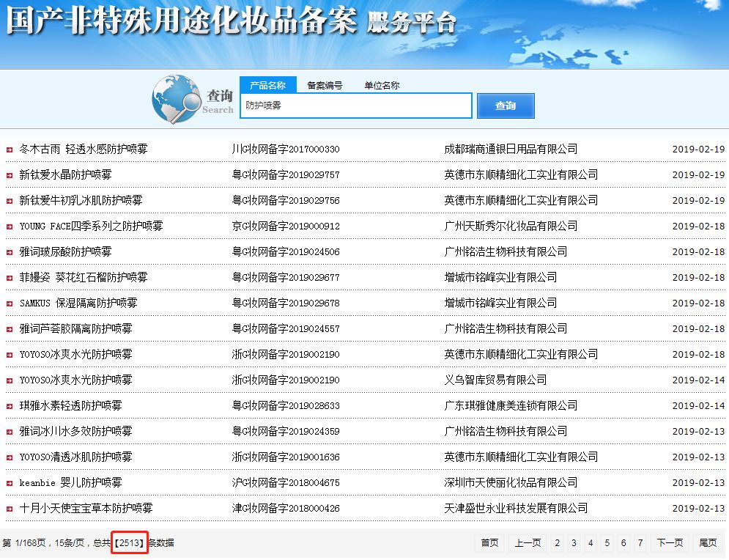Focus the search input containing 防护喷雾
This screenshot has width=729, height=560.
pyautogui.click(x=356, y=106)
